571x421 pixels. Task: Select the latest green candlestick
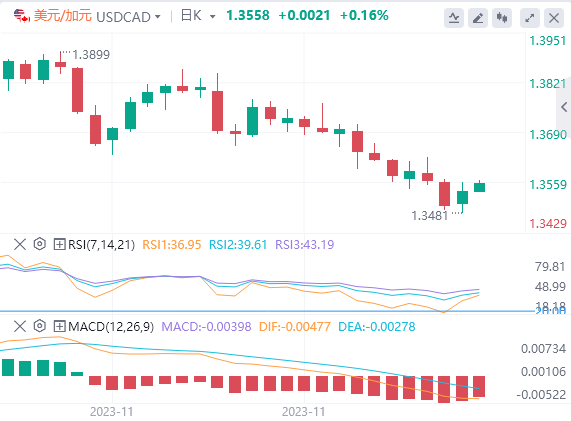pos(479,187)
